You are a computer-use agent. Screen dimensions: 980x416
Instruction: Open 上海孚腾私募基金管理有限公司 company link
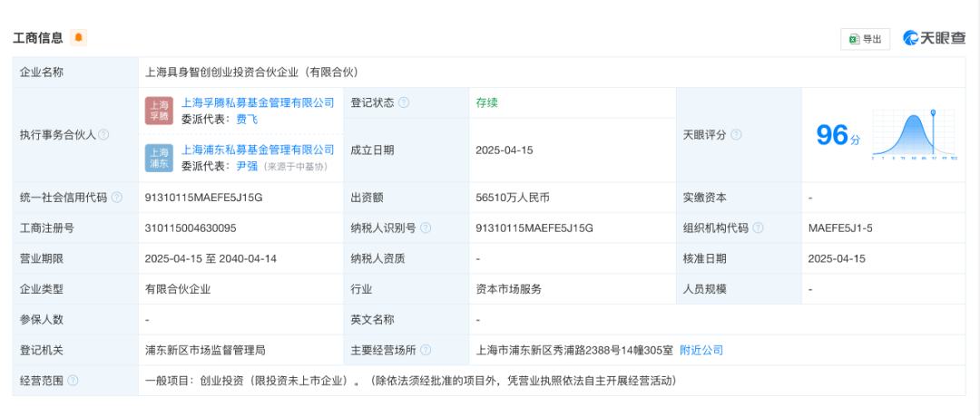click(x=258, y=102)
